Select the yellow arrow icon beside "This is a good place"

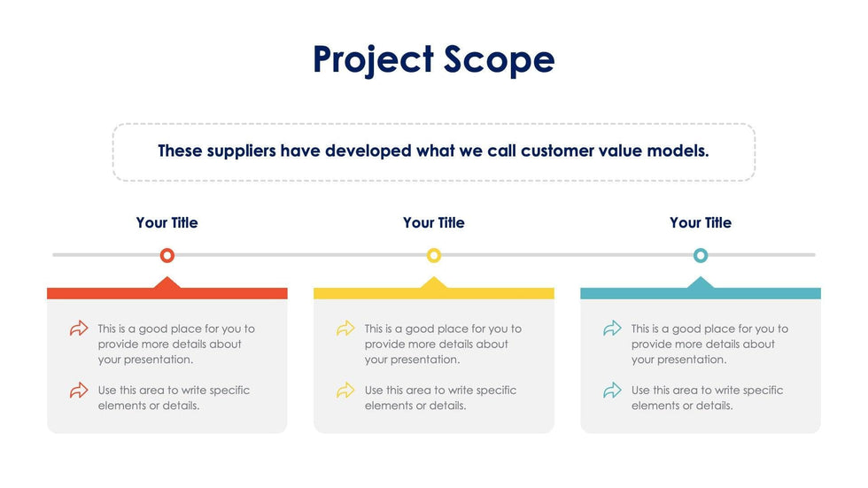click(x=345, y=329)
